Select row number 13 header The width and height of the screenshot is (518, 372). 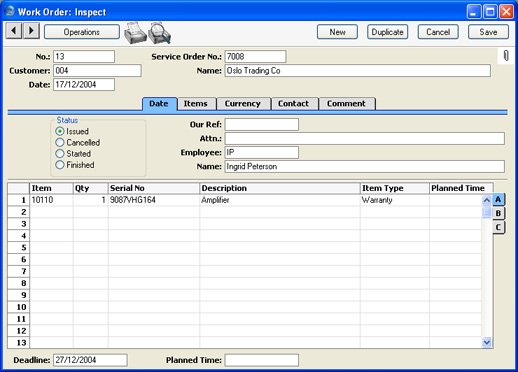[x=19, y=343]
